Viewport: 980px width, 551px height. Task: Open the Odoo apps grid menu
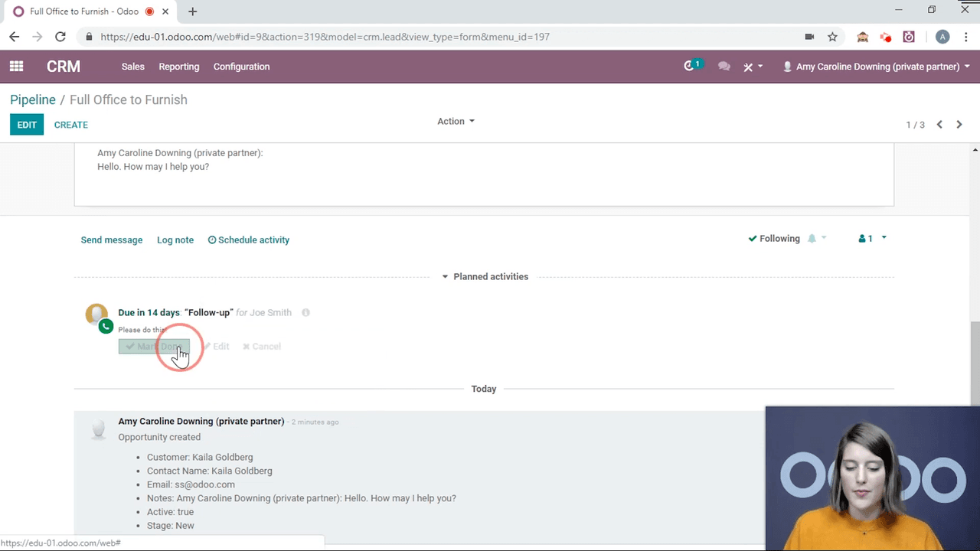[16, 67]
